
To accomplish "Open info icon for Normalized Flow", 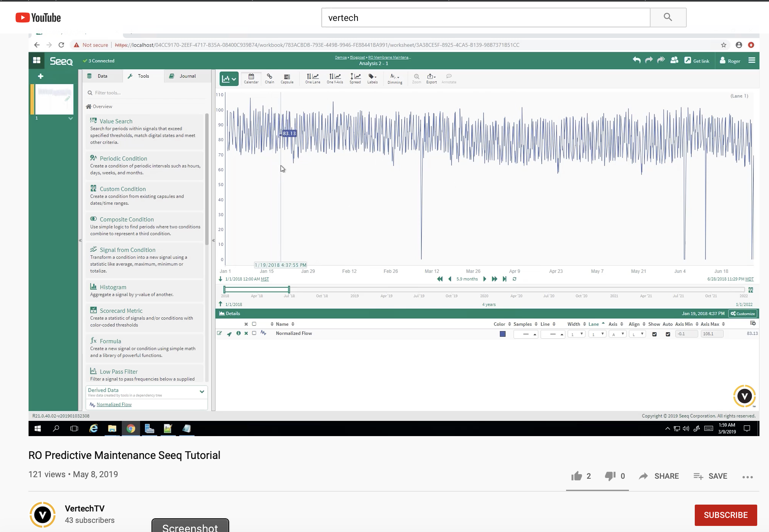I will pyautogui.click(x=238, y=333).
